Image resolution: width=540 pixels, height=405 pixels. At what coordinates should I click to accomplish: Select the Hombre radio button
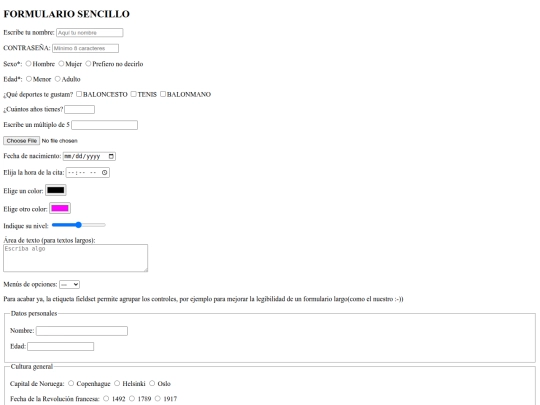click(28, 64)
